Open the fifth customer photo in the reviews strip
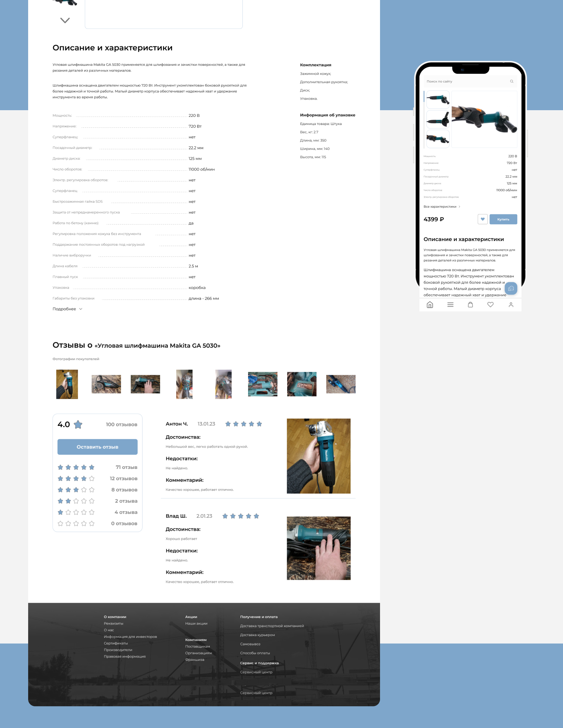Viewport: 563px width, 728px height. tap(223, 384)
